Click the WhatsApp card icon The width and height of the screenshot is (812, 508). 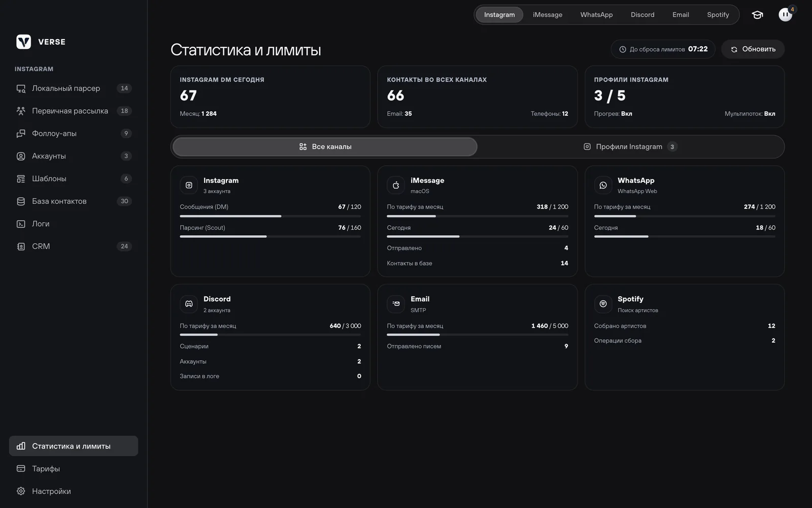(603, 185)
